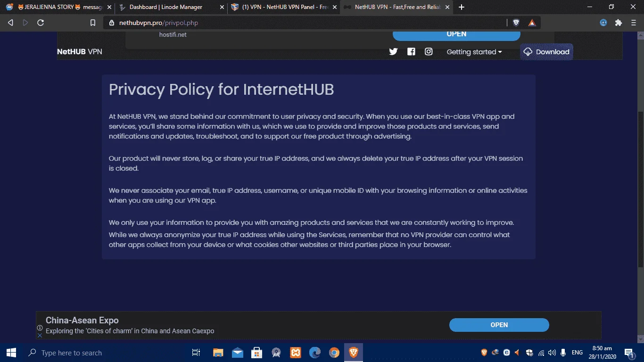
Task: View site security lock info
Action: (x=112, y=23)
